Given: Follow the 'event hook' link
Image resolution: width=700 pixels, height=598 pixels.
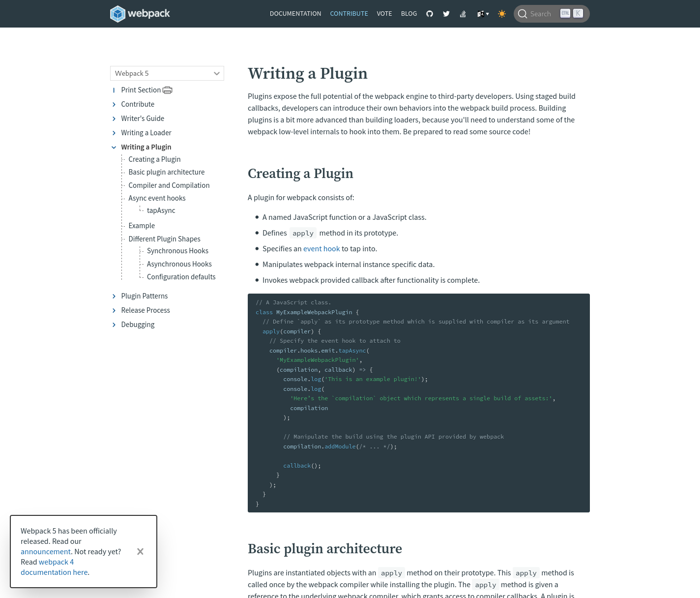Looking at the screenshot, I should (321, 249).
